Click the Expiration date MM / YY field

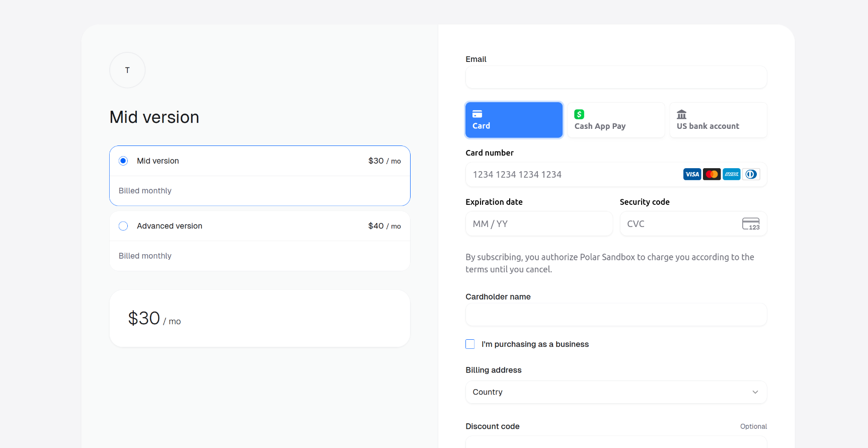coord(539,224)
